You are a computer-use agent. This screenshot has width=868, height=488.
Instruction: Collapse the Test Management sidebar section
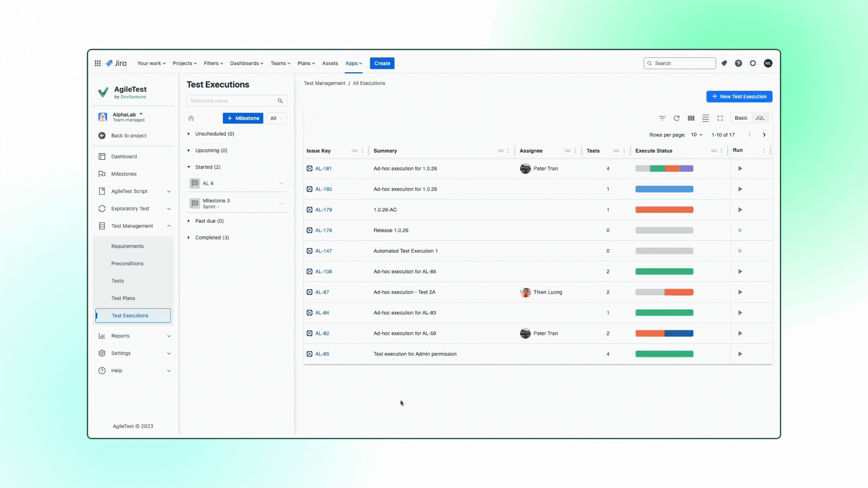(x=169, y=226)
